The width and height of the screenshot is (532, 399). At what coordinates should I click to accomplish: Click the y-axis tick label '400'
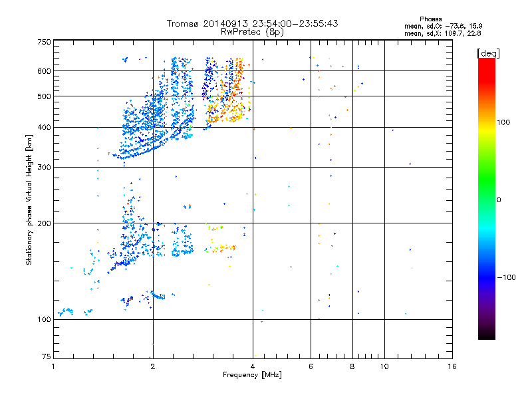tap(45, 128)
